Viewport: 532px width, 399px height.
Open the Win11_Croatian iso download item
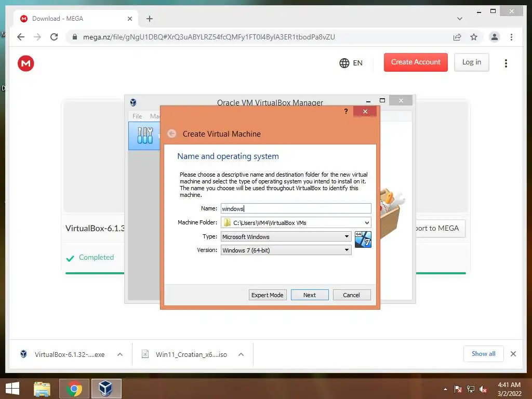185,354
